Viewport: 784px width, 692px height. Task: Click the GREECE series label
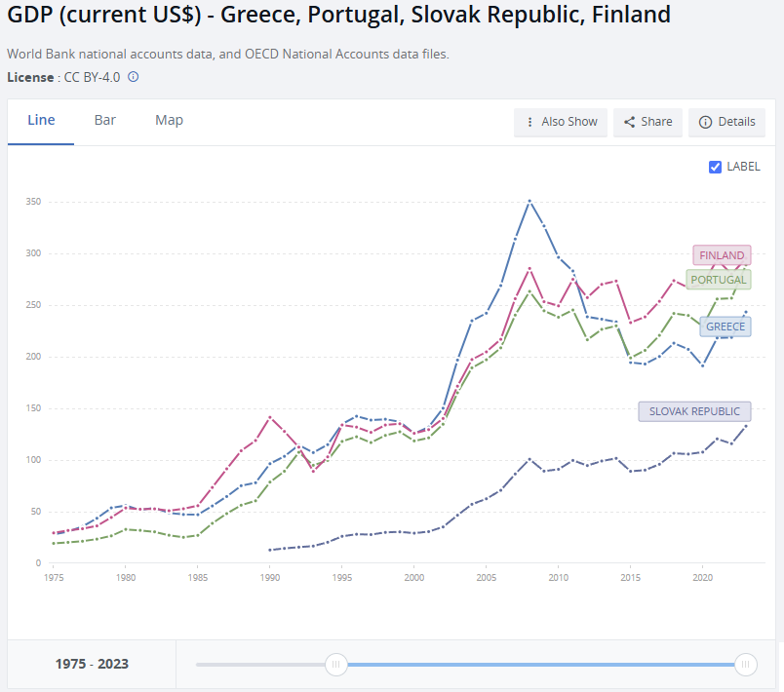point(725,327)
